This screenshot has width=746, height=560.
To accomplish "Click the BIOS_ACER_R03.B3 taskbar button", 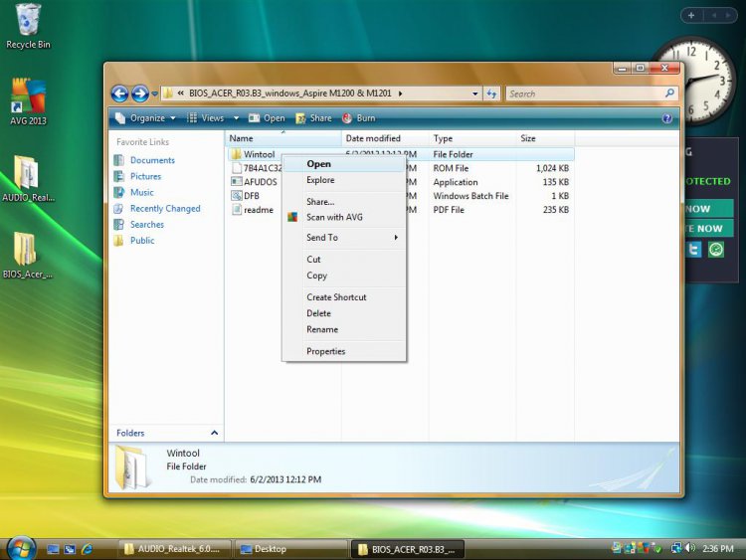I will tap(407, 549).
